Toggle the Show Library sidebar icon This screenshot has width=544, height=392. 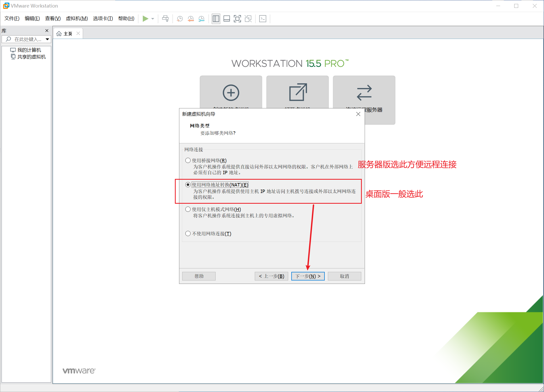coord(216,19)
